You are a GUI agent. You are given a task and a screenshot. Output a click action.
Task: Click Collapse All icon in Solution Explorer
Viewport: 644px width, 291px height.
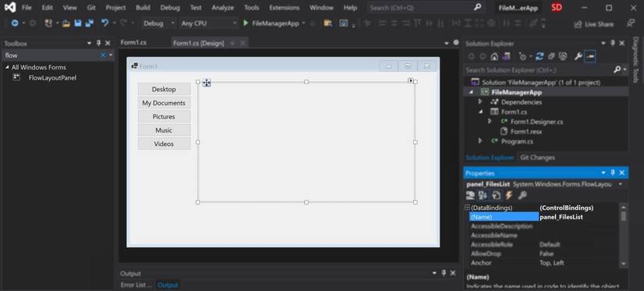pyautogui.click(x=551, y=56)
